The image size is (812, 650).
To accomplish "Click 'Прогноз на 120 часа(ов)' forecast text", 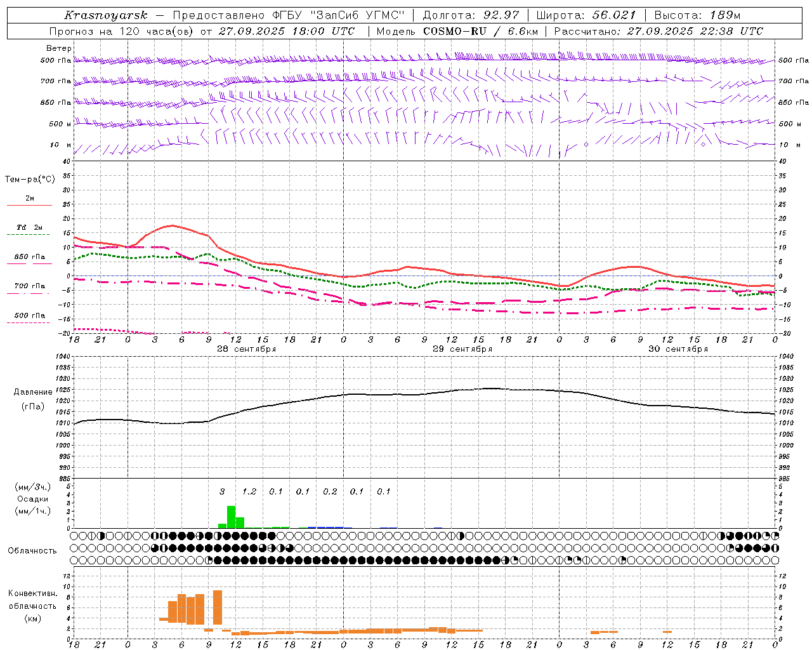I will pos(122,31).
